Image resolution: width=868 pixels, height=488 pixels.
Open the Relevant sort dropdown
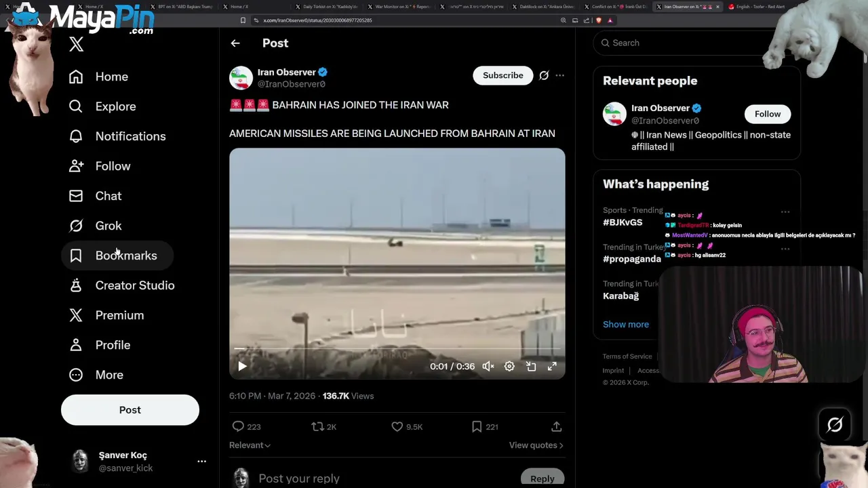pyautogui.click(x=250, y=445)
